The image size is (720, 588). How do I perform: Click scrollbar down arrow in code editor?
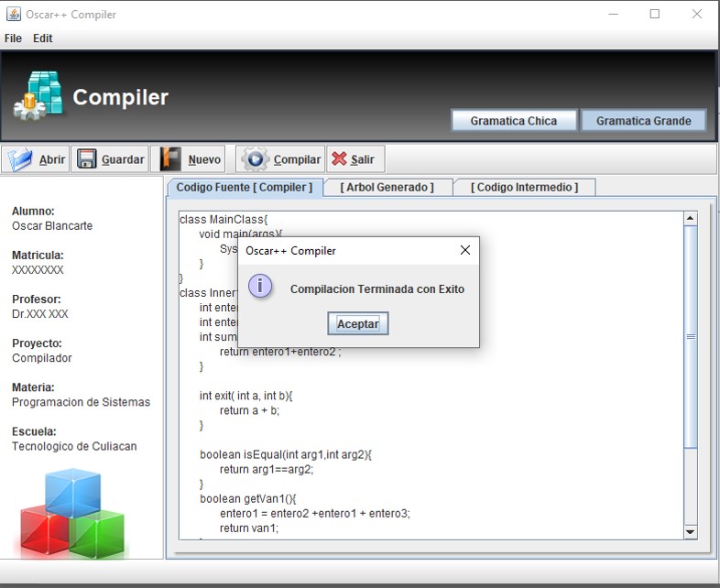[x=690, y=532]
